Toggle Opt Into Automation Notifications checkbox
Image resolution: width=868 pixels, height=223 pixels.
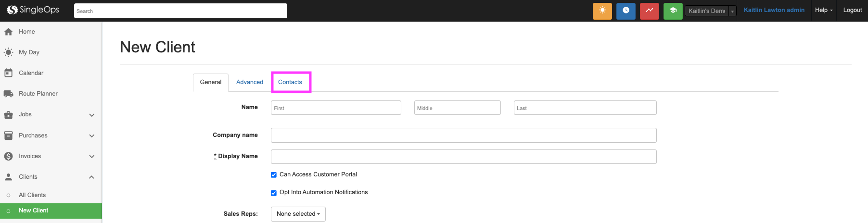274,193
